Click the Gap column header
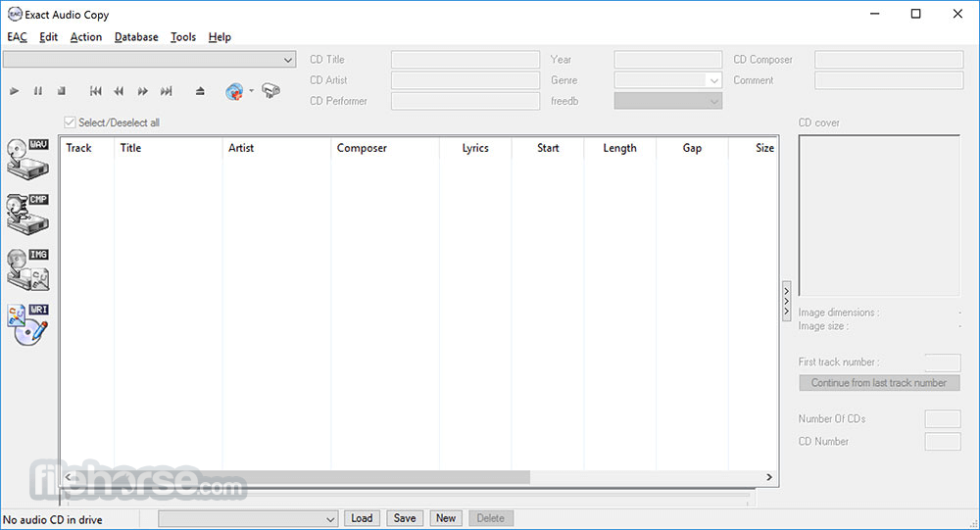The height and width of the screenshot is (530, 980). pos(692,148)
